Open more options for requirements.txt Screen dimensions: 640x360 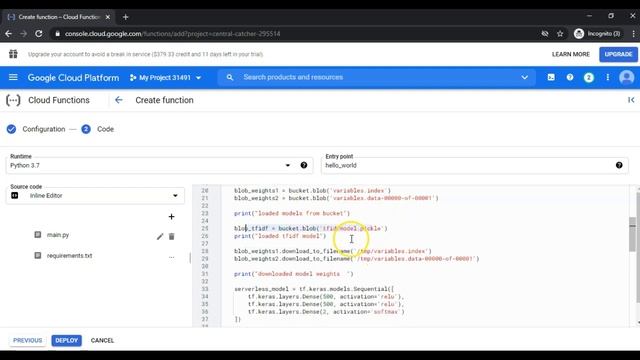point(171,257)
